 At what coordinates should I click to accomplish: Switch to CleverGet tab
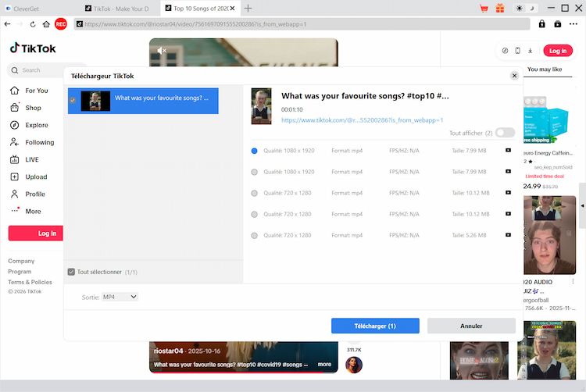tap(26, 9)
